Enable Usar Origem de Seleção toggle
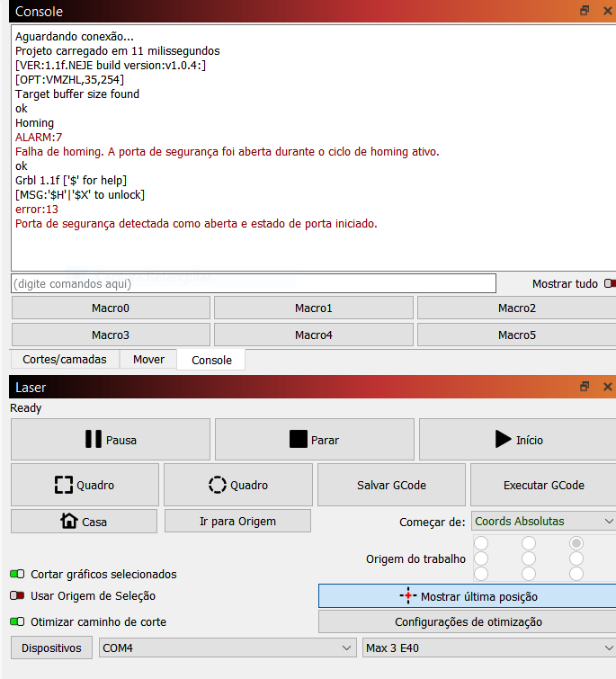616x679 pixels. coord(17,595)
